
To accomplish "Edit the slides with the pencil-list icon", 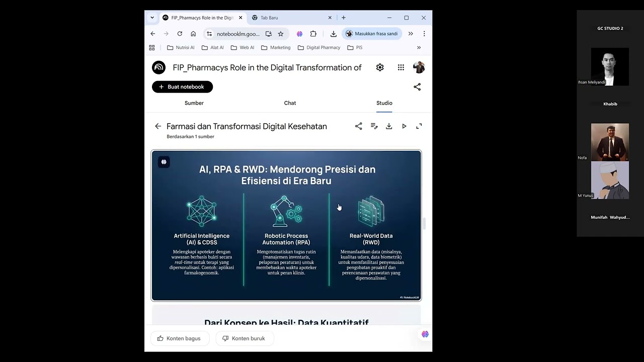I will [374, 126].
